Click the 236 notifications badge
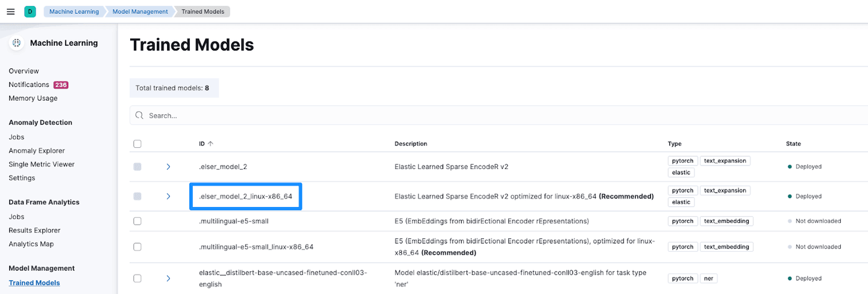The height and width of the screenshot is (294, 868). [x=61, y=85]
